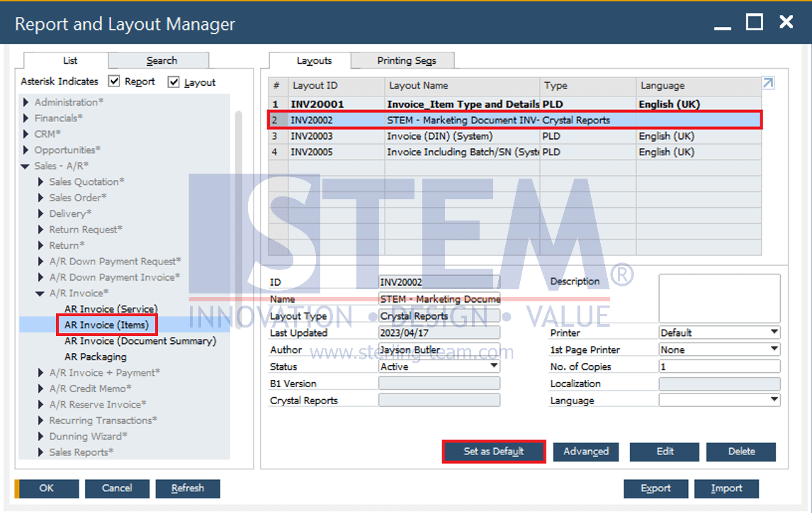
Task: Expand the Financials tree node
Action: click(x=26, y=118)
